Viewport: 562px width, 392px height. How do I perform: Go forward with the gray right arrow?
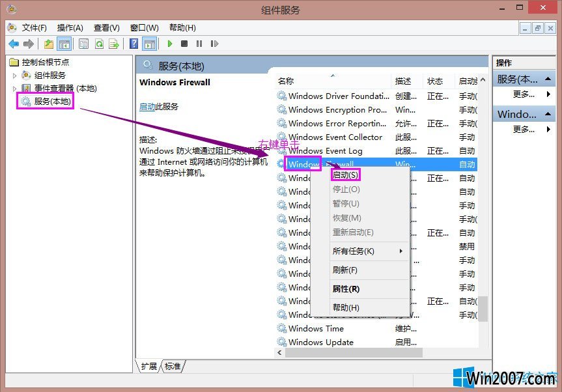[28, 44]
